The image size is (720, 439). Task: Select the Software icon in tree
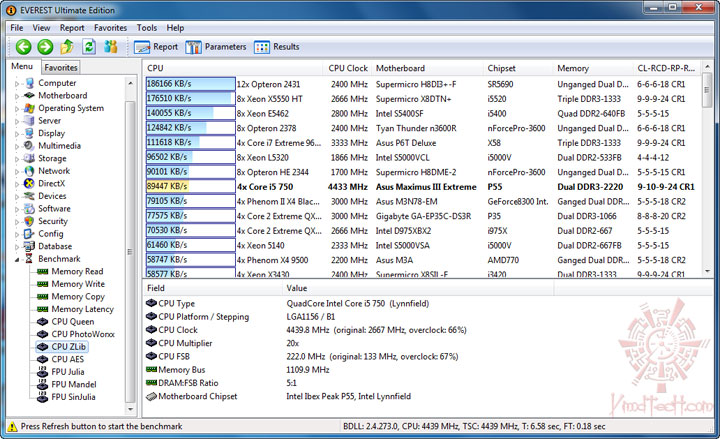29,208
